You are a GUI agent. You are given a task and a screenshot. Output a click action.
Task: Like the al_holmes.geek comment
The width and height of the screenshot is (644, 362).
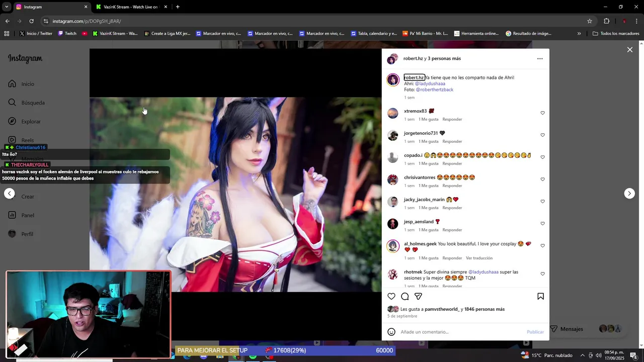pos(542,246)
